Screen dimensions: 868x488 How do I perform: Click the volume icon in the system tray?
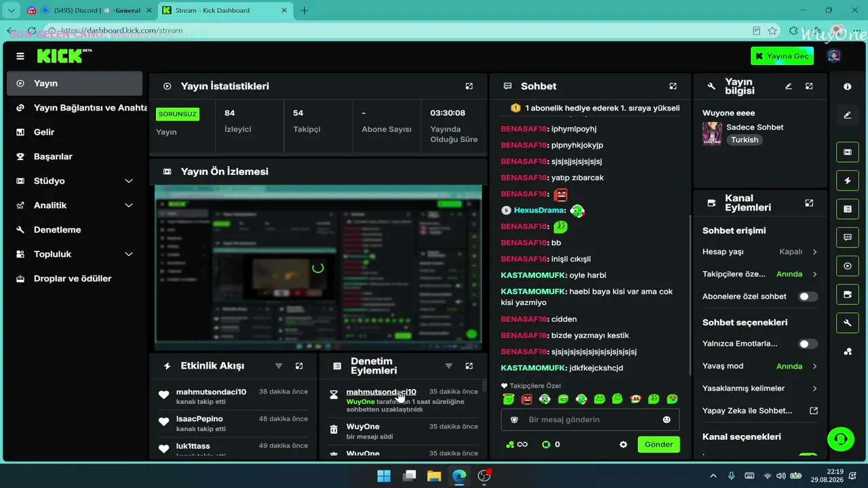[781, 476]
